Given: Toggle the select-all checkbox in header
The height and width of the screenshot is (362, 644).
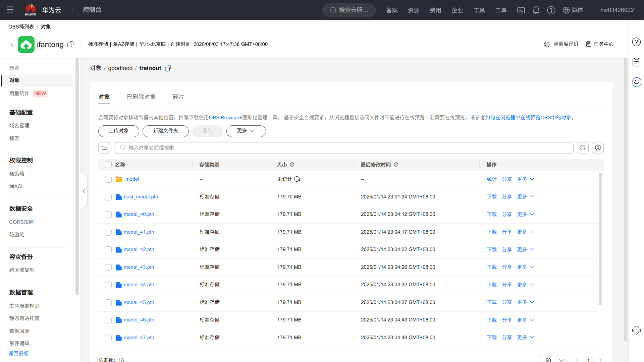Looking at the screenshot, I should [108, 165].
